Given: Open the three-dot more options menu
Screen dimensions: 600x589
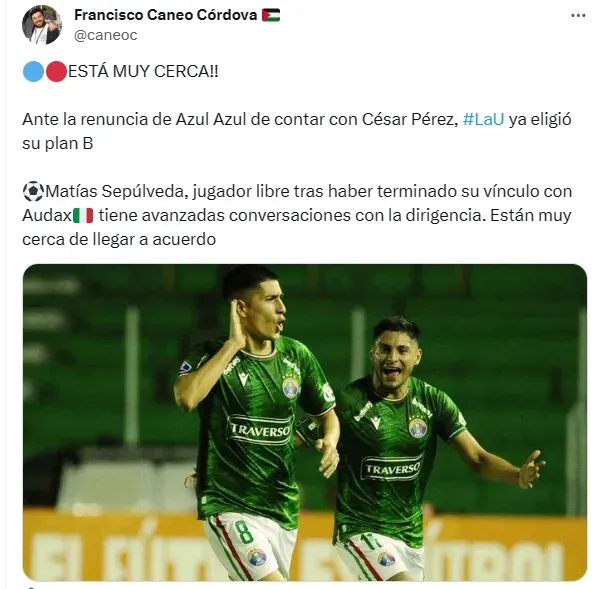Looking at the screenshot, I should coord(578,16).
